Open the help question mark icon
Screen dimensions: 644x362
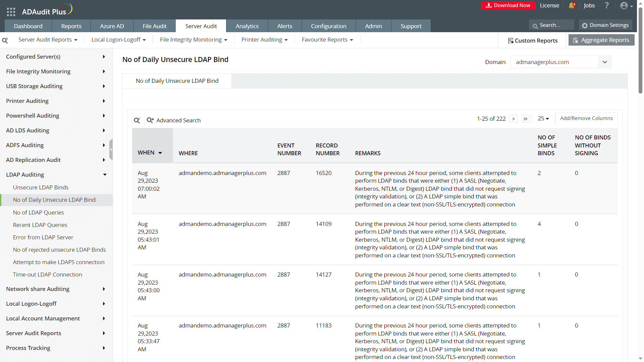(x=607, y=6)
